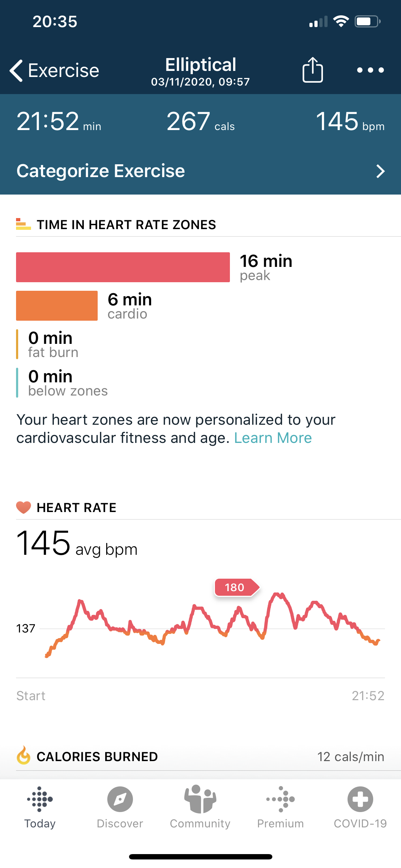Switch to the Community tab
This screenshot has width=401, height=868.
(200, 799)
